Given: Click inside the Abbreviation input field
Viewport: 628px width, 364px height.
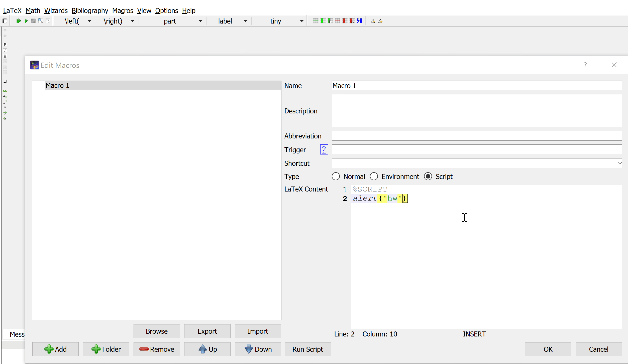Looking at the screenshot, I should pyautogui.click(x=476, y=136).
